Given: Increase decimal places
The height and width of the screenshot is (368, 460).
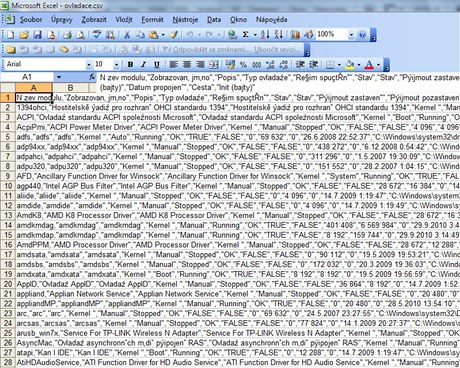Looking at the screenshot, I should tap(270, 64).
